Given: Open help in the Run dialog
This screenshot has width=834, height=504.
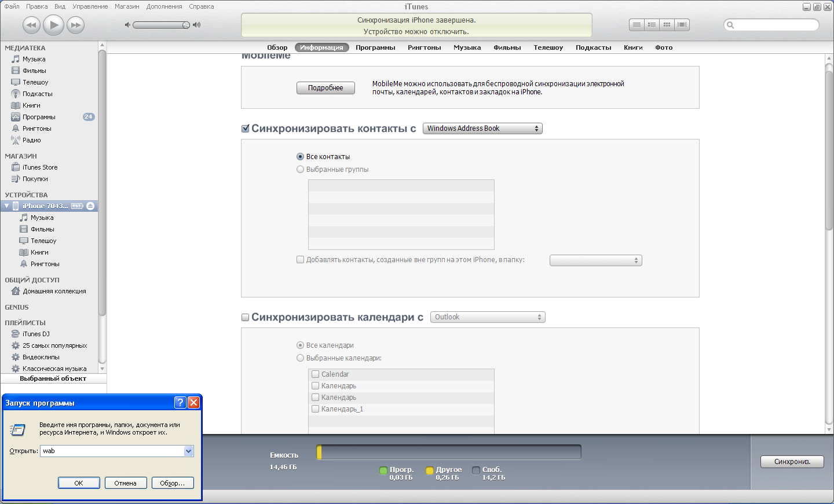Looking at the screenshot, I should pyautogui.click(x=180, y=402).
